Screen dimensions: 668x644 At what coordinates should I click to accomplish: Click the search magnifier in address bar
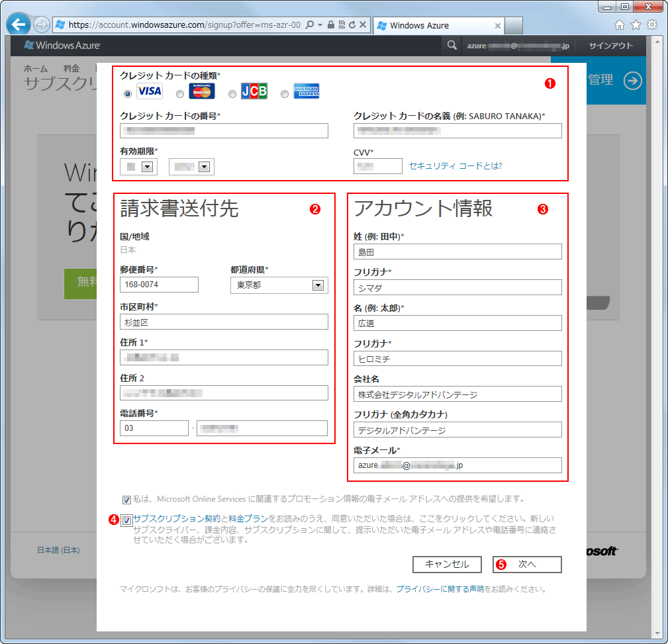point(310,24)
